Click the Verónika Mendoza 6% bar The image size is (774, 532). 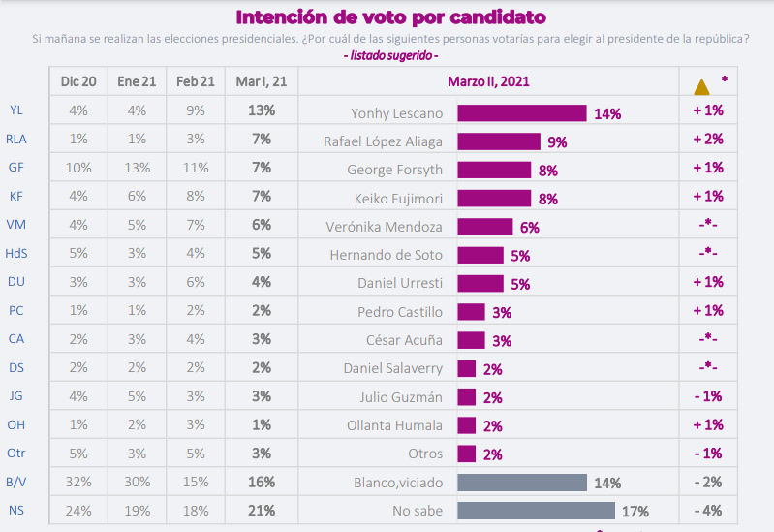pyautogui.click(x=485, y=227)
